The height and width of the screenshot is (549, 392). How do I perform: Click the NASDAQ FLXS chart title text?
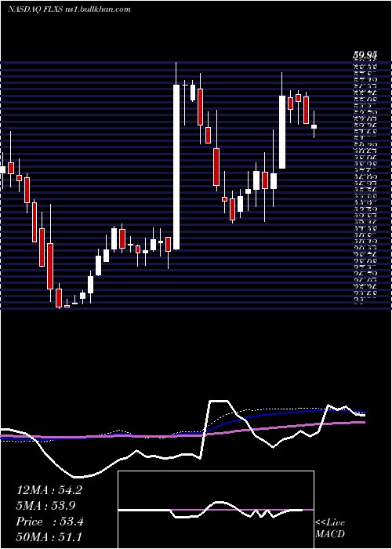point(69,9)
